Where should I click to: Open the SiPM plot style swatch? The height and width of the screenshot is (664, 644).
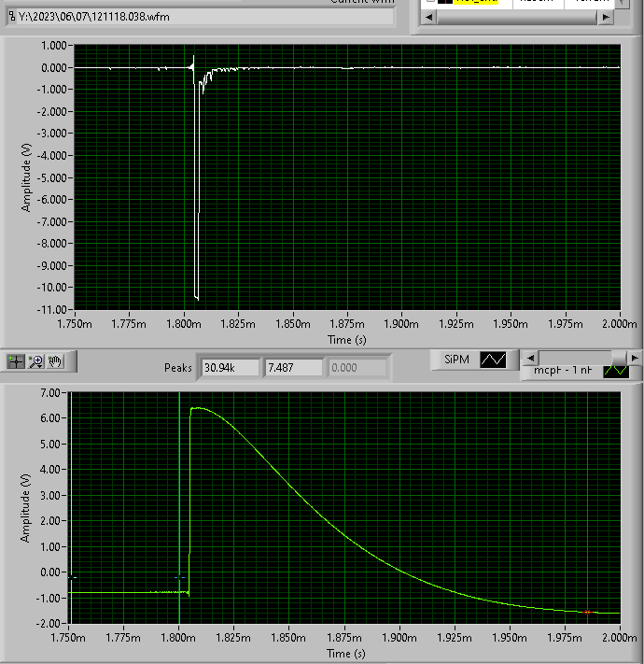point(493,360)
